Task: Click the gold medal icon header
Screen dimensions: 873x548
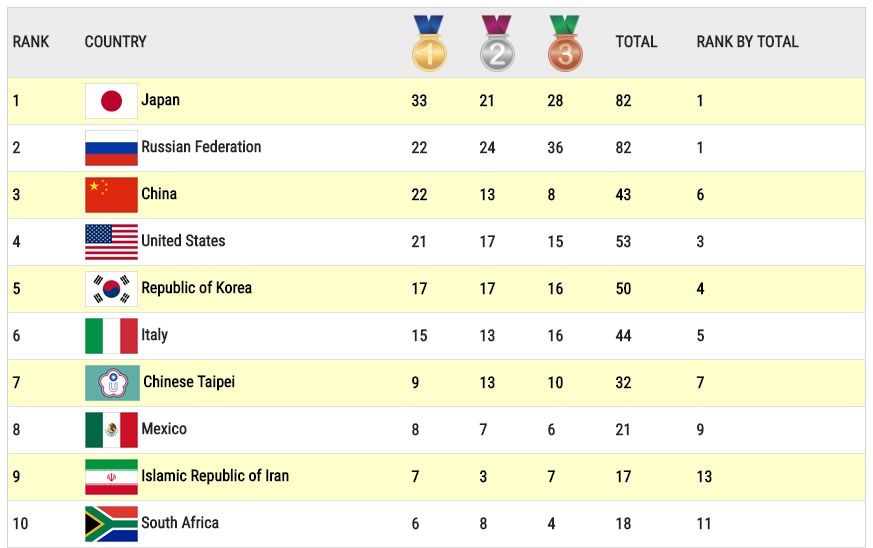Action: coord(429,43)
